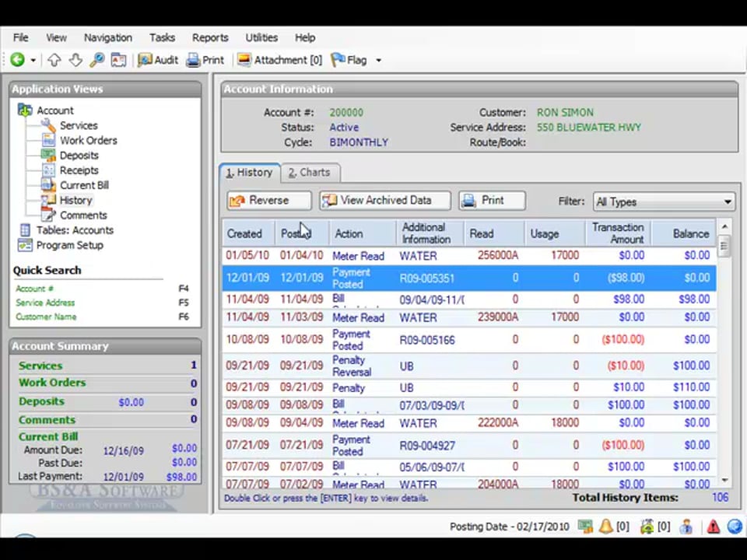Open the Back button history dropdown arrow
747x560 pixels.
point(33,60)
